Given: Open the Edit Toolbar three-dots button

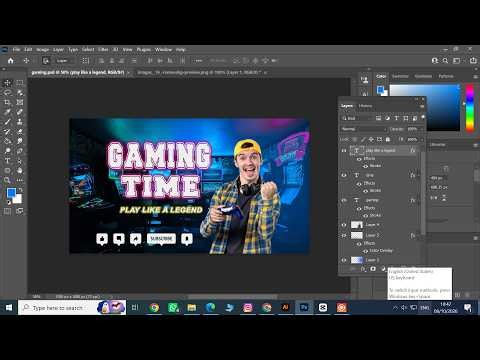Looking at the screenshot, I should click(20, 180).
